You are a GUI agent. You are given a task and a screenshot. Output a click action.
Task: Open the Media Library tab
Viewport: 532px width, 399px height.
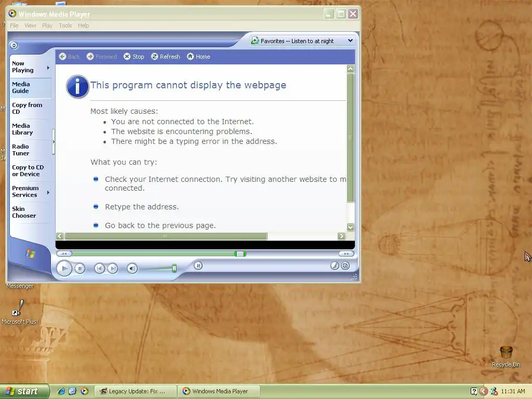click(31, 129)
